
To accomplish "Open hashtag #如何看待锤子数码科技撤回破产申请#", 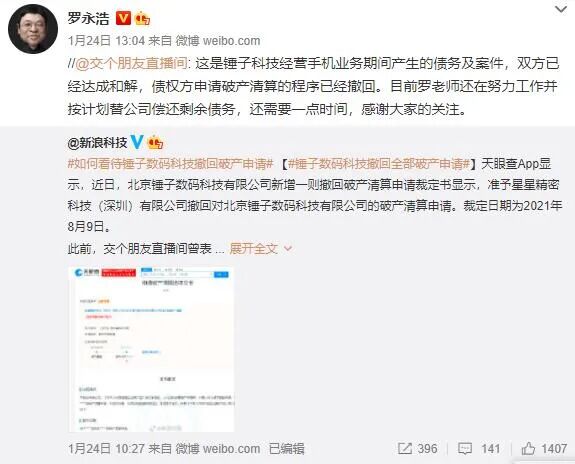I will pyautogui.click(x=171, y=164).
